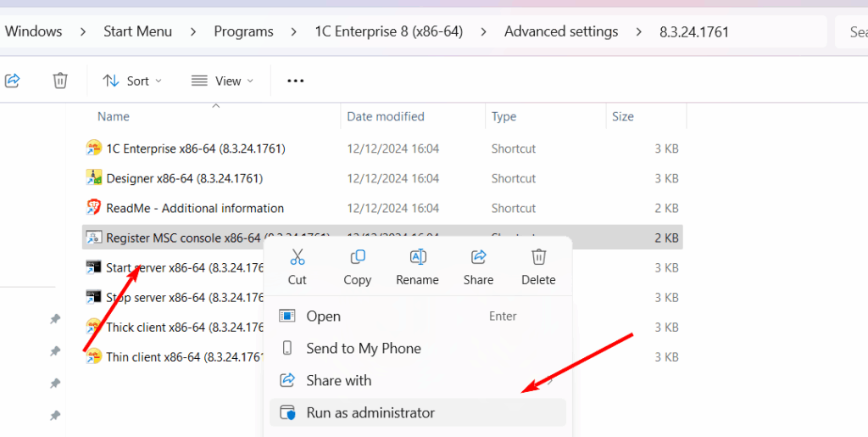Viewport: 868px width, 437px height.
Task: Expand chevron after Advanced settings breadcrumb
Action: (x=639, y=32)
